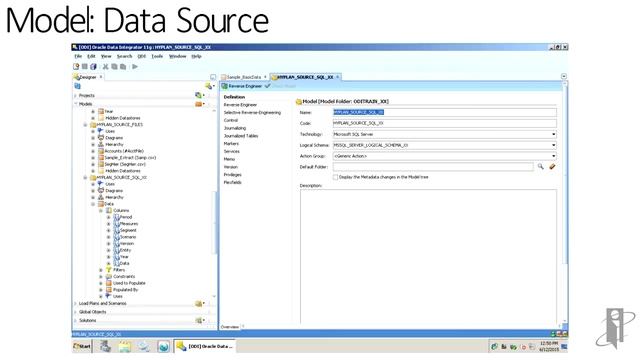Click ODI Oracle Data taskbar button

click(x=204, y=346)
